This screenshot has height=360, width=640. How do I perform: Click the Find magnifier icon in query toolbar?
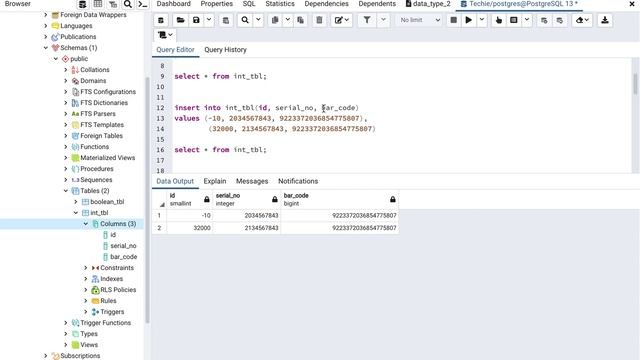click(x=245, y=20)
